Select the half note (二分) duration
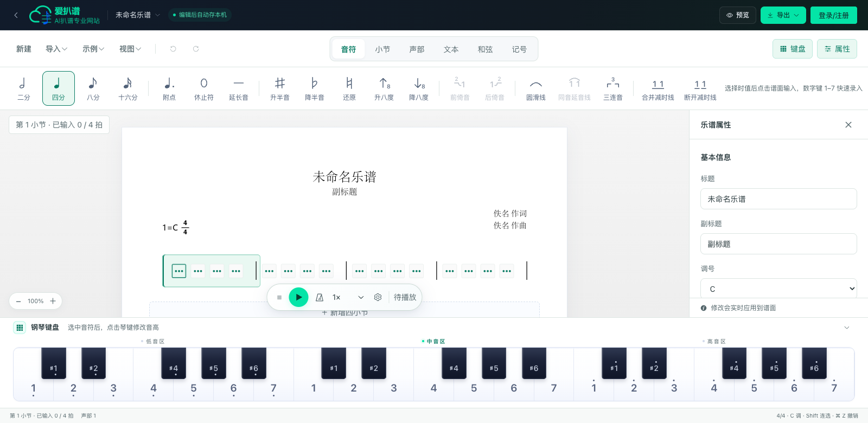This screenshot has height=423, width=868. click(24, 88)
